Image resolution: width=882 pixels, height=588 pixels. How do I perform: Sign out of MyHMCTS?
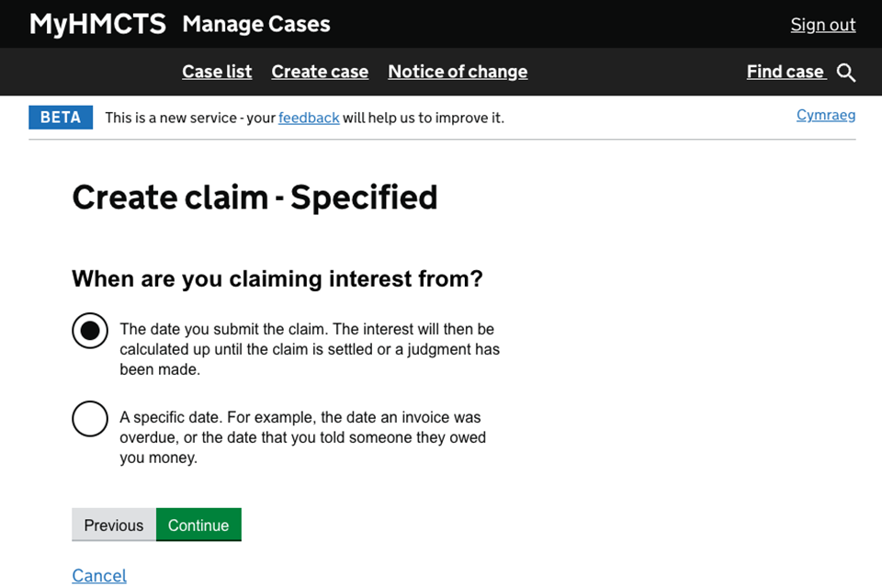822,25
